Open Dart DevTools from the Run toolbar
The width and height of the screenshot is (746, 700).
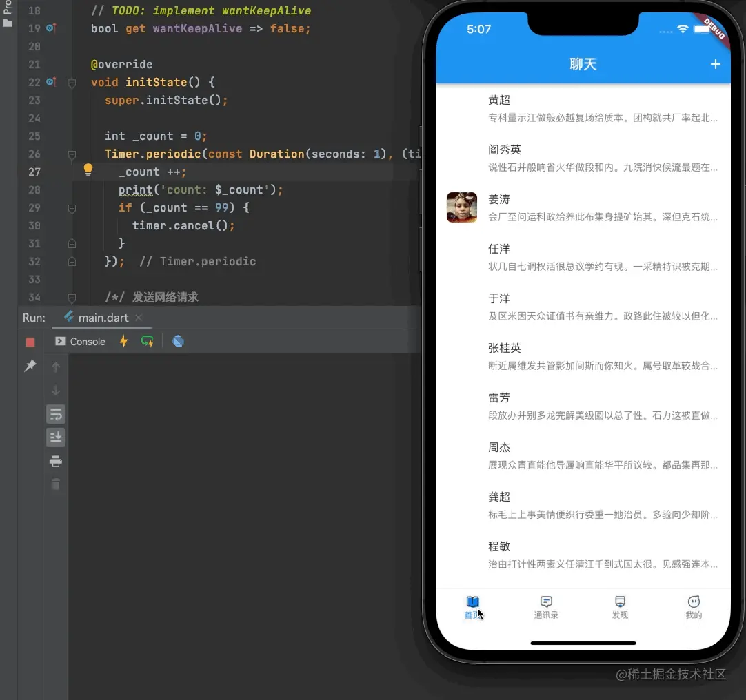pos(178,341)
